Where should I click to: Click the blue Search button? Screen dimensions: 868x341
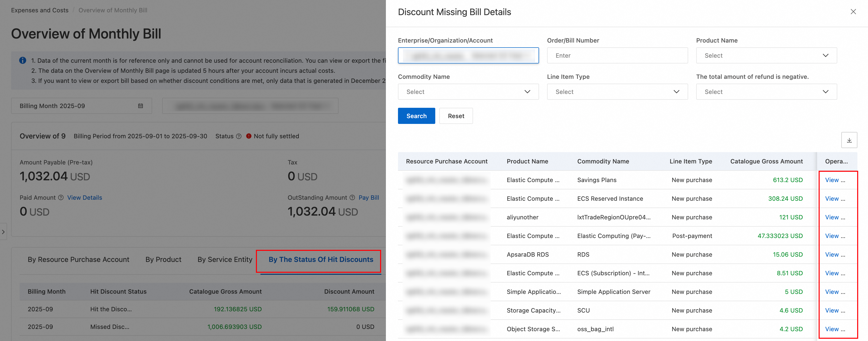(x=416, y=116)
